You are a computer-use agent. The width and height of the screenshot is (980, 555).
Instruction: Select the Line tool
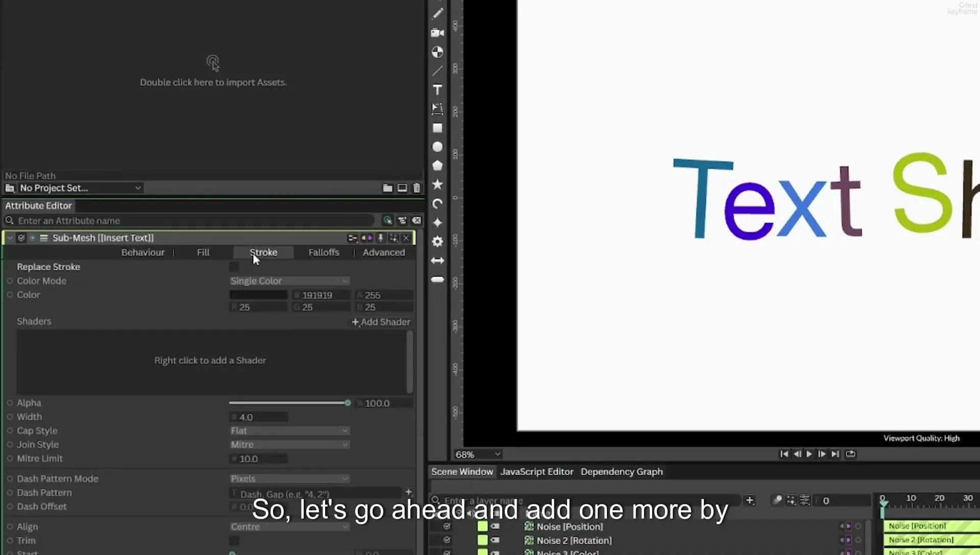437,71
